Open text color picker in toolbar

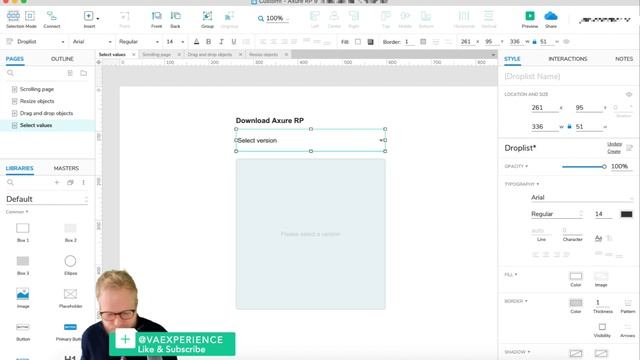(x=196, y=42)
